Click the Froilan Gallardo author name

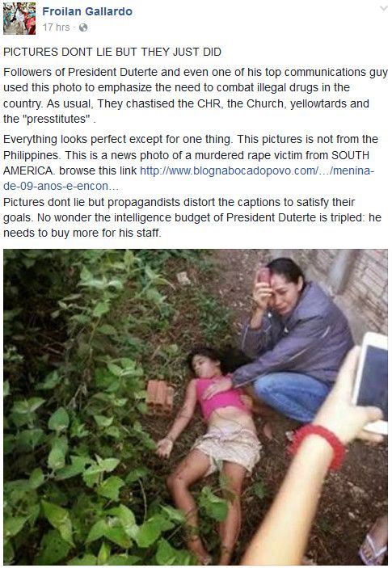[87, 11]
